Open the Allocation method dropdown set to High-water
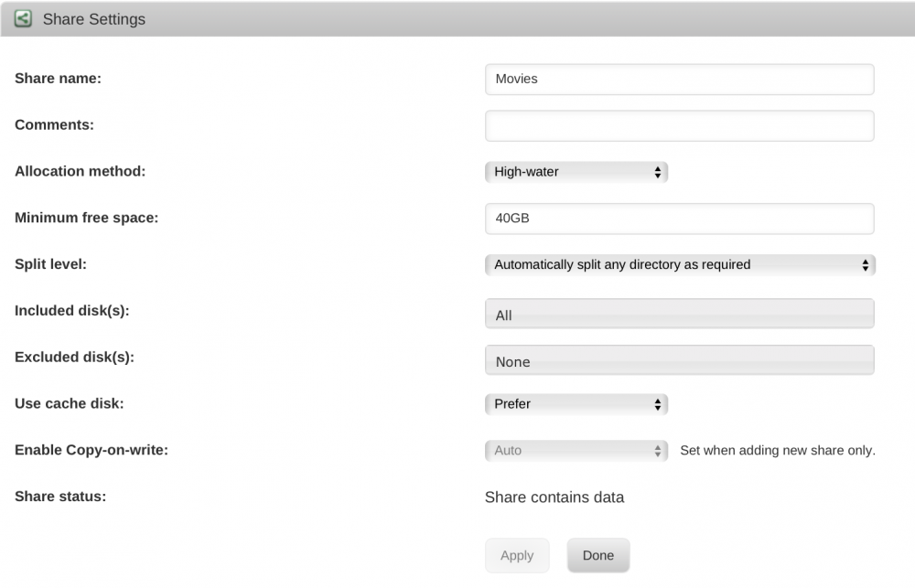The height and width of the screenshot is (588, 915). 576,172
